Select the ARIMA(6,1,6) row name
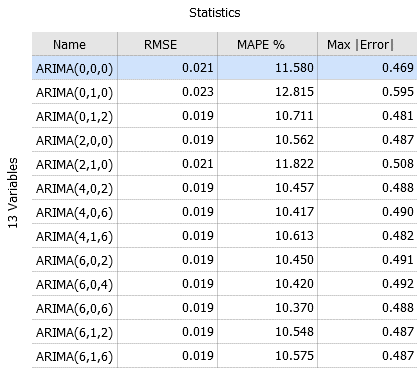This screenshot has width=417, height=368. (x=74, y=356)
